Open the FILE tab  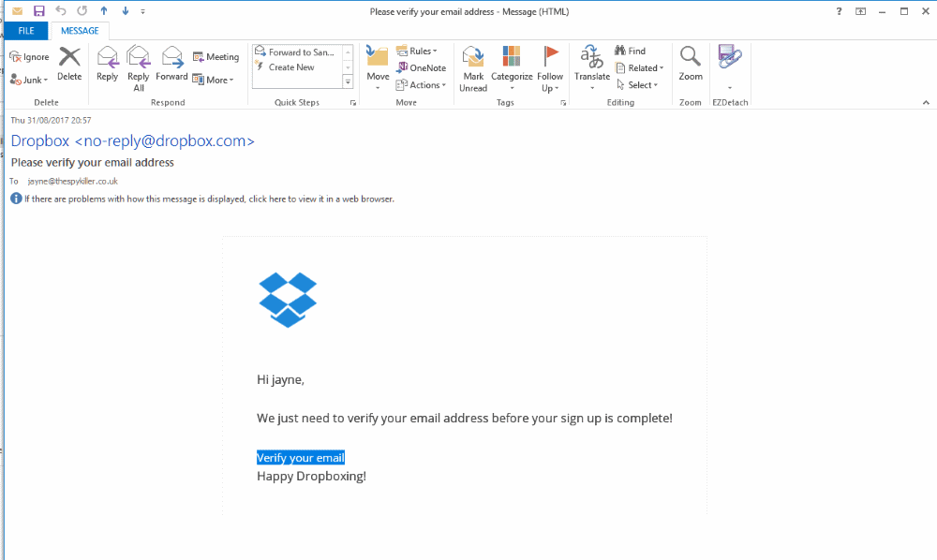[26, 31]
